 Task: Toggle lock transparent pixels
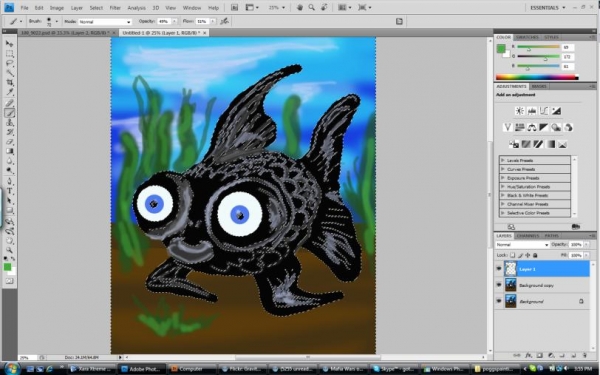click(512, 255)
